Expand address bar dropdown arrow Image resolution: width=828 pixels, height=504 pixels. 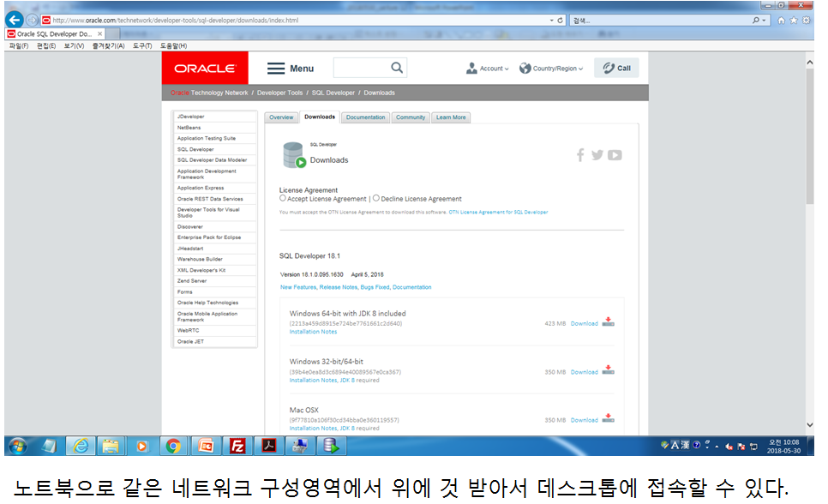point(551,20)
